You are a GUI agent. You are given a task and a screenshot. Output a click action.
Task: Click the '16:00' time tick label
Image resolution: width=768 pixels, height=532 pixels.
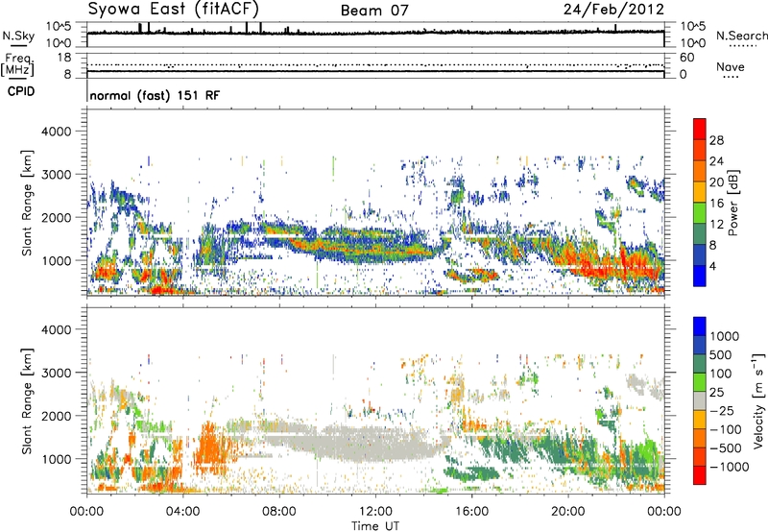click(x=471, y=512)
